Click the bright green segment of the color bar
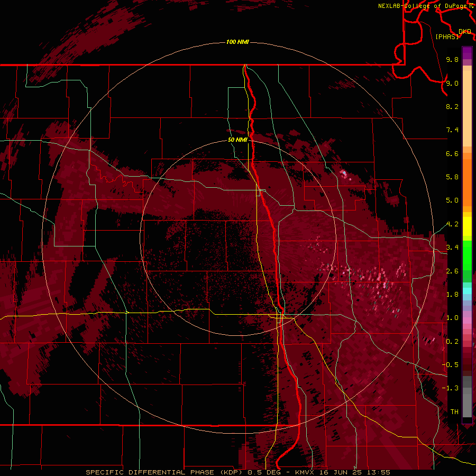This screenshot has height=476, width=476. tap(467, 255)
